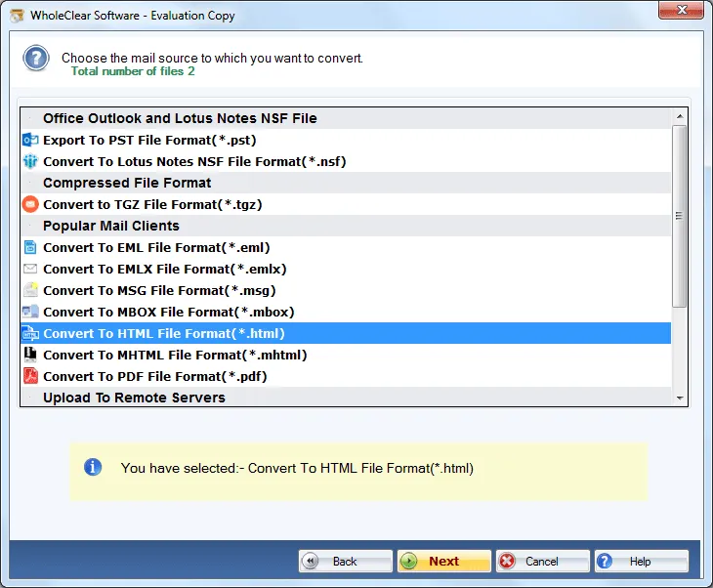Click the EML file format icon
The height and width of the screenshot is (588, 713).
pyautogui.click(x=30, y=247)
